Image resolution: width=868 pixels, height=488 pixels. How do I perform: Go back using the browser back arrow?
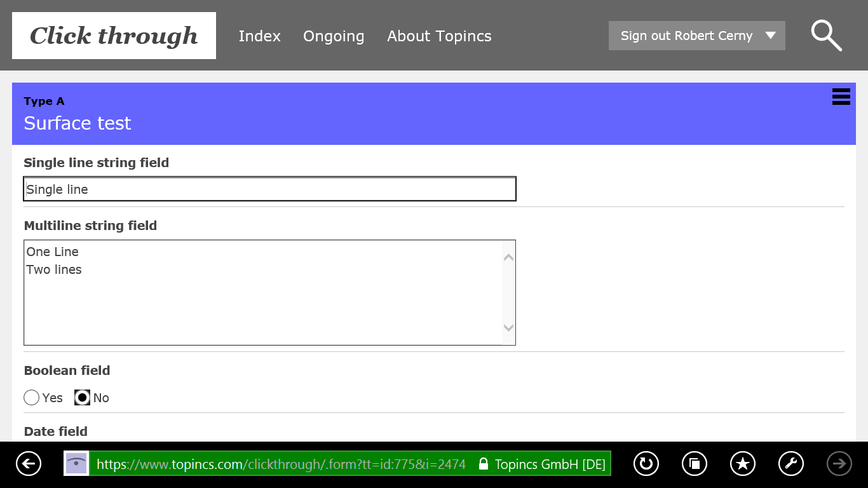[29, 464]
